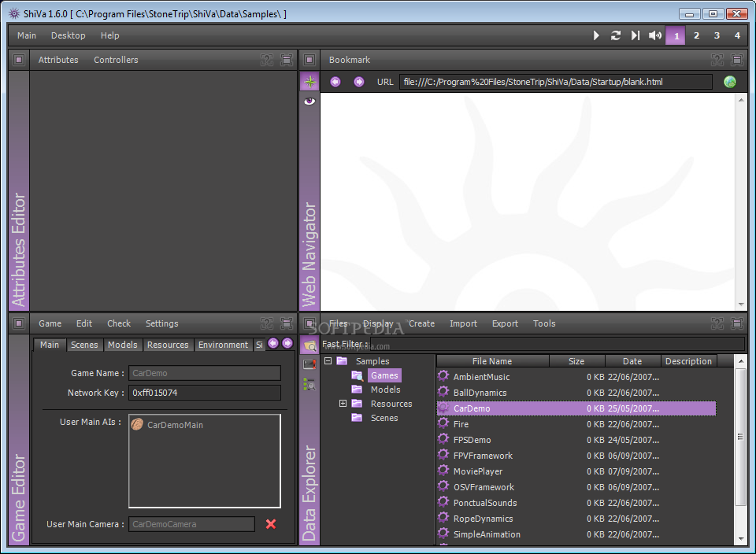Screen dimensions: 756x554
Task: Select the CarDemoMain AI entry
Action: (169, 425)
